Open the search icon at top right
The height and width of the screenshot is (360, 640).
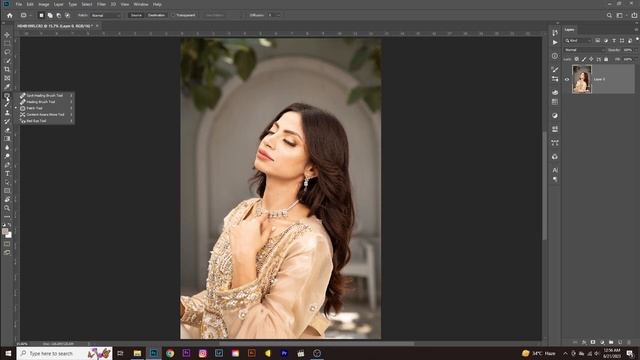[609, 15]
